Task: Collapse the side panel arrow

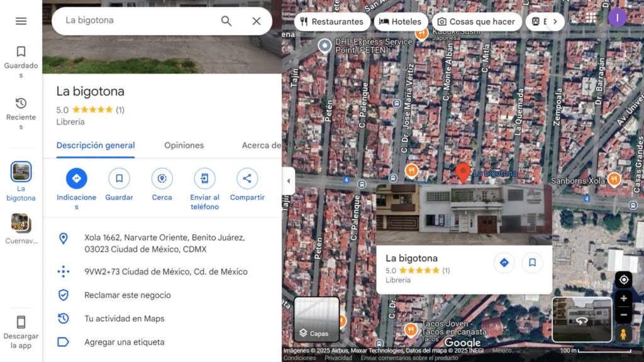Action: click(289, 181)
